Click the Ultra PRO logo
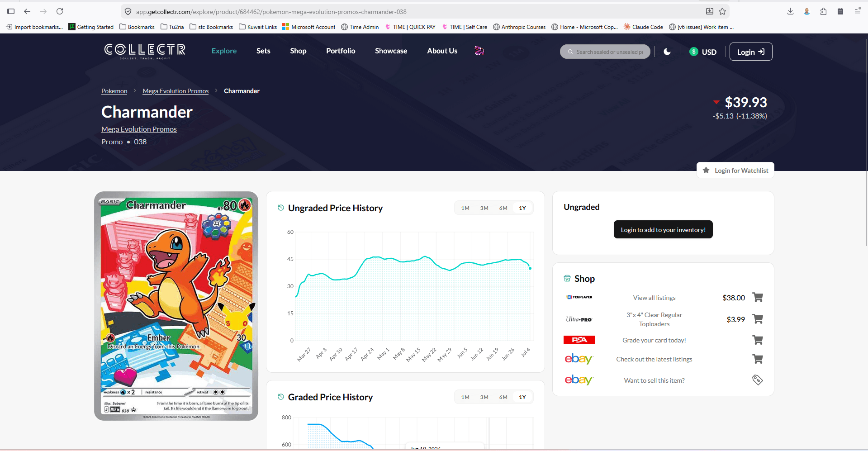The width and height of the screenshot is (868, 451). (579, 319)
